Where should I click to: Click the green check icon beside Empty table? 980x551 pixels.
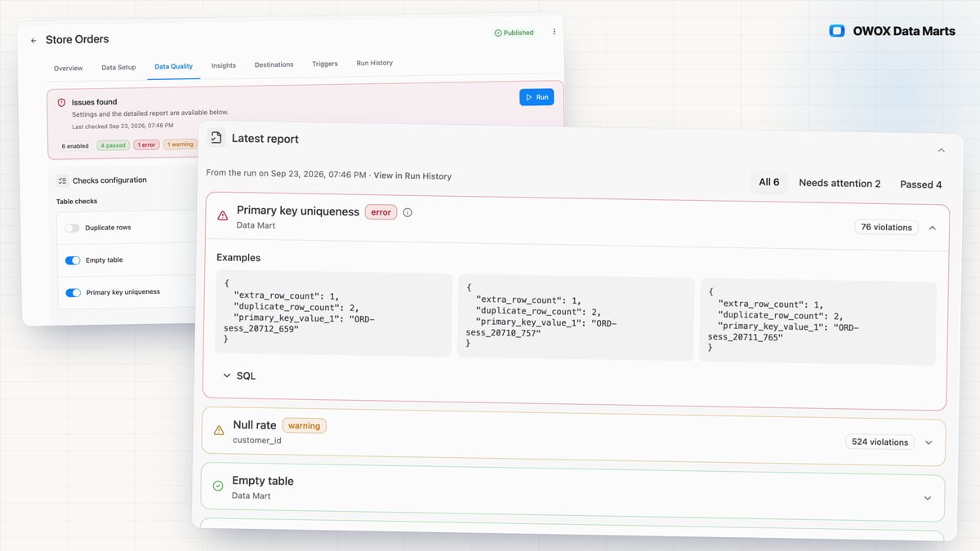[x=218, y=486]
